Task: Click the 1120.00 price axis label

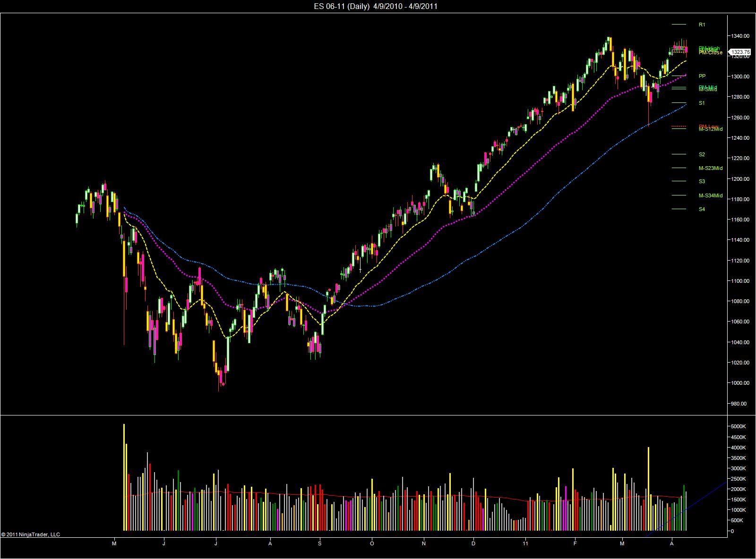Action: (740, 261)
